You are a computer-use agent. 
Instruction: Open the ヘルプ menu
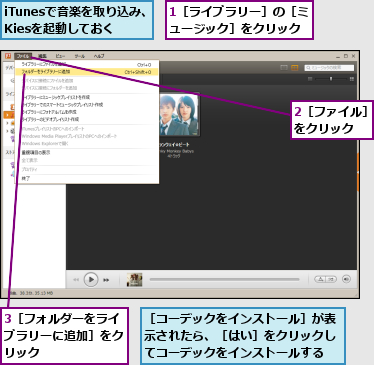99,56
